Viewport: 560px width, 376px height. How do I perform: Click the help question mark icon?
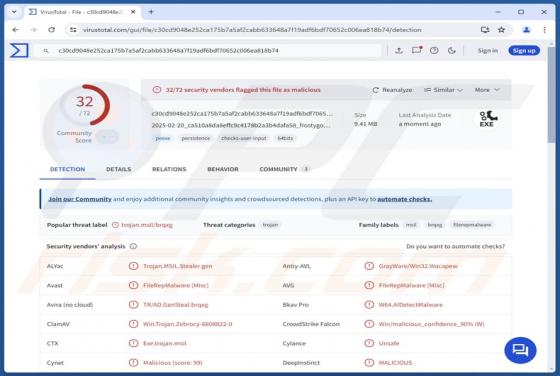click(x=434, y=51)
